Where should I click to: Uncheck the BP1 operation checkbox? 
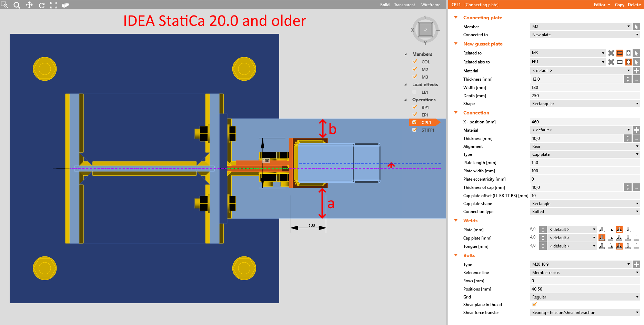pos(415,107)
